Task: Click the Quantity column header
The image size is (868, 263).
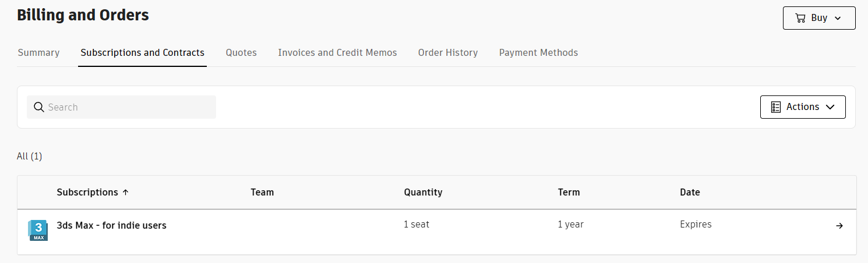Action: point(423,192)
